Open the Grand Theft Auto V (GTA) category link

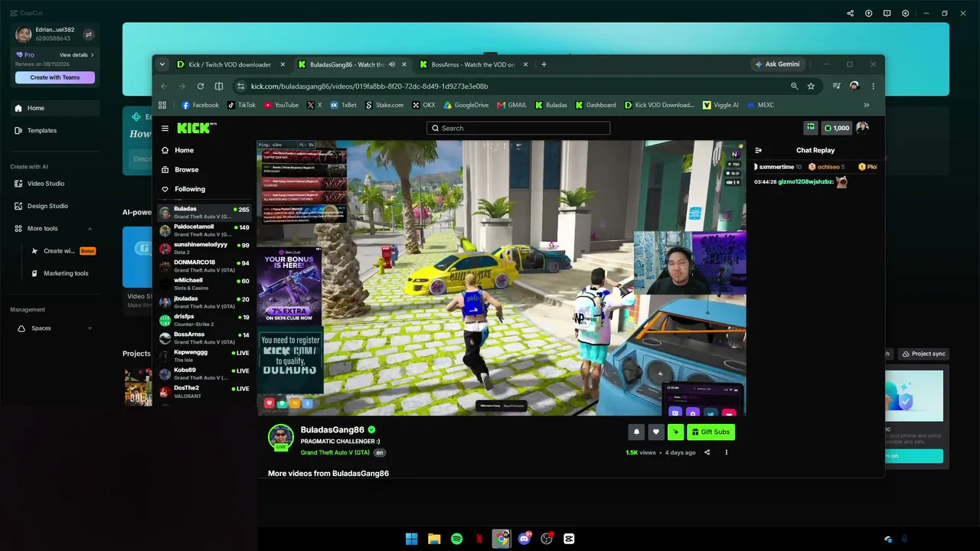335,453
